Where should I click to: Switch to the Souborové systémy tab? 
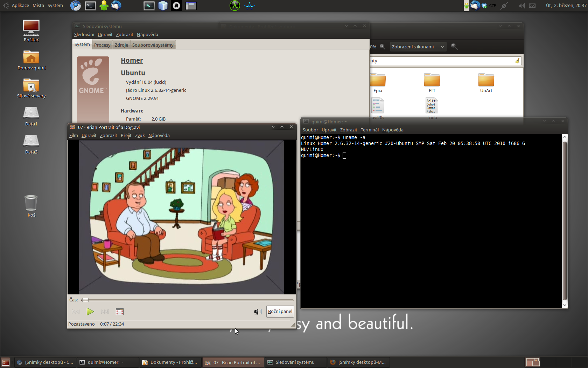pyautogui.click(x=153, y=45)
